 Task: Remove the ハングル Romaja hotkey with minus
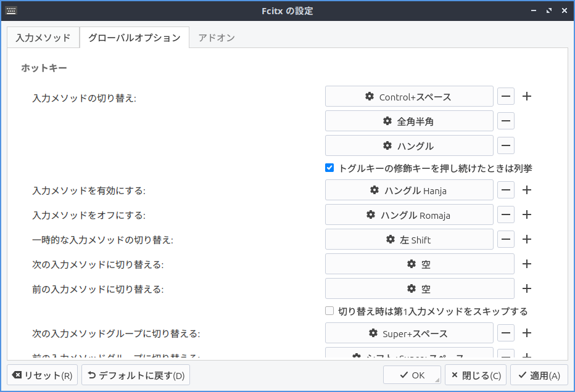(506, 214)
